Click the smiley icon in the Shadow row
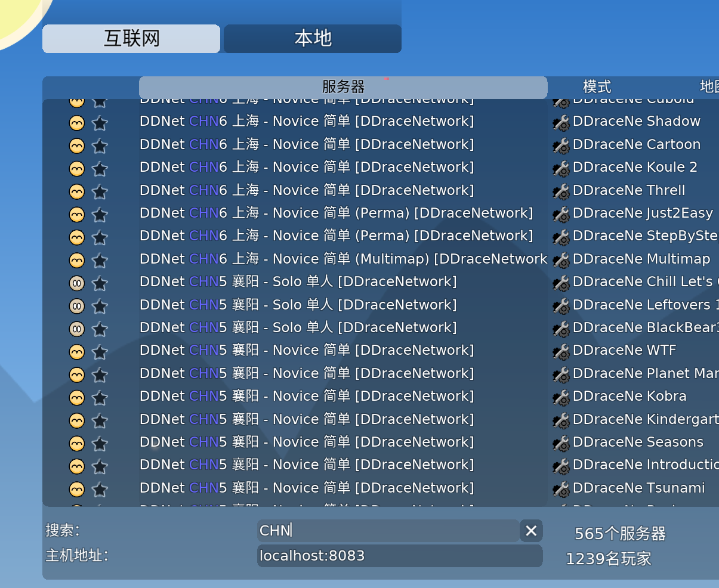 [77, 123]
